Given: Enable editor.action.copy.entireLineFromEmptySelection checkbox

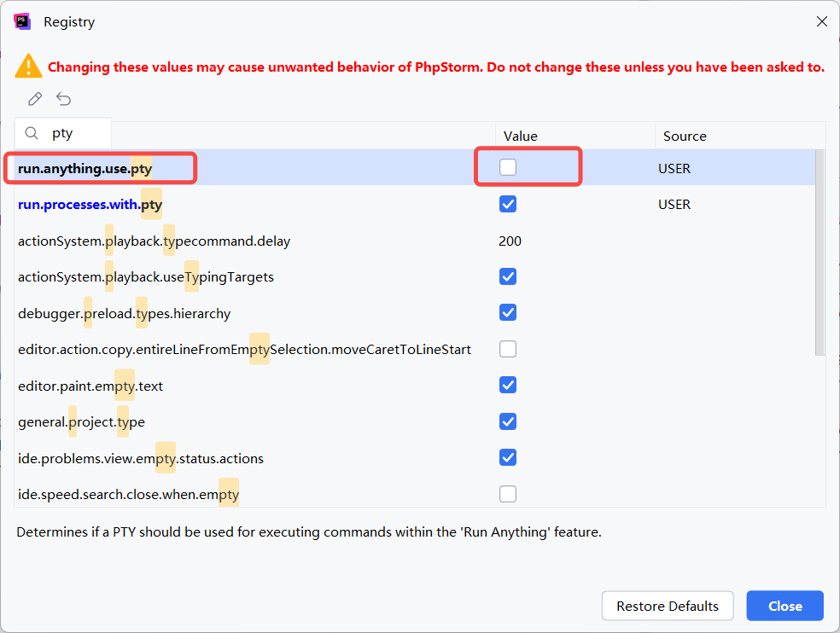Looking at the screenshot, I should pyautogui.click(x=508, y=349).
